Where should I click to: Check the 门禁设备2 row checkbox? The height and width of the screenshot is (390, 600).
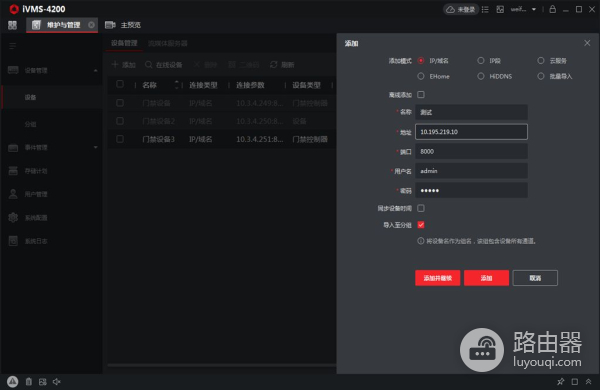(x=120, y=121)
